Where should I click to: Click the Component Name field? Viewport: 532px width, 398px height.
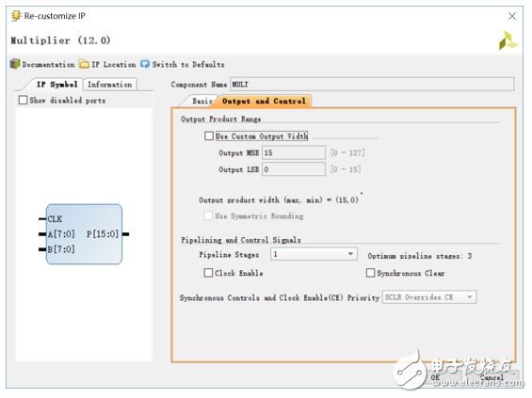372,84
